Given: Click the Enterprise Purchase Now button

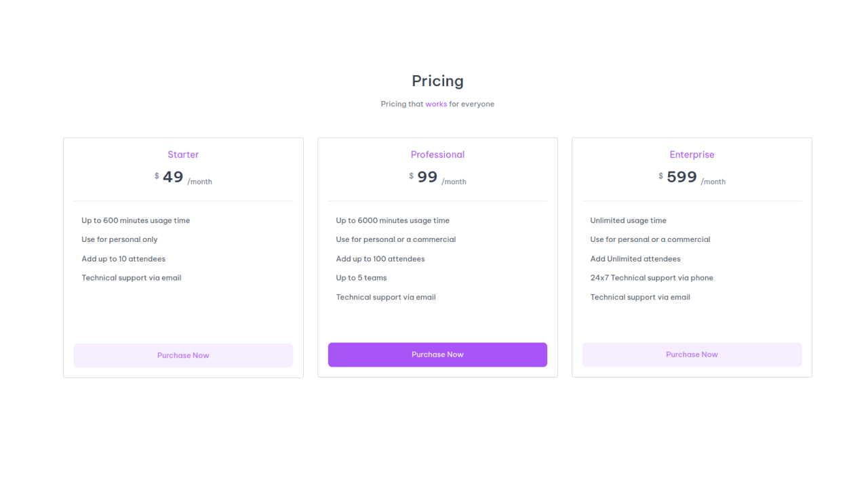Looking at the screenshot, I should [x=692, y=354].
